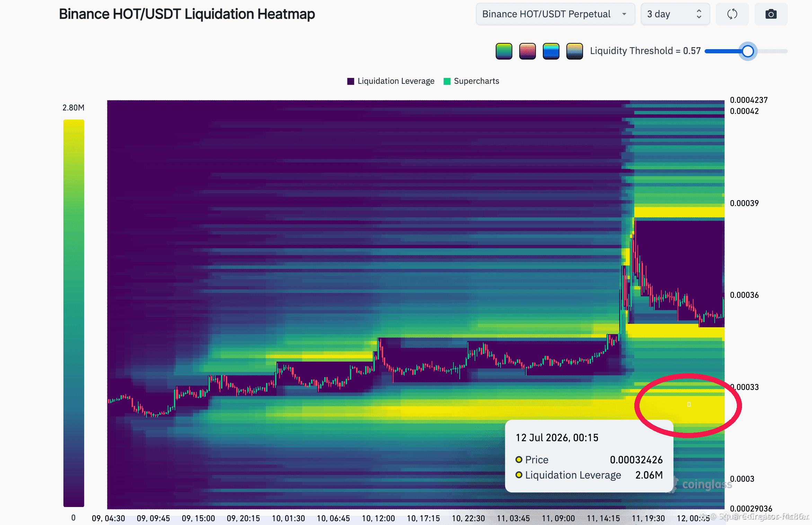Click the 10, 22:30 time axis label
Viewport: 812px width, 525px height.
point(469,518)
